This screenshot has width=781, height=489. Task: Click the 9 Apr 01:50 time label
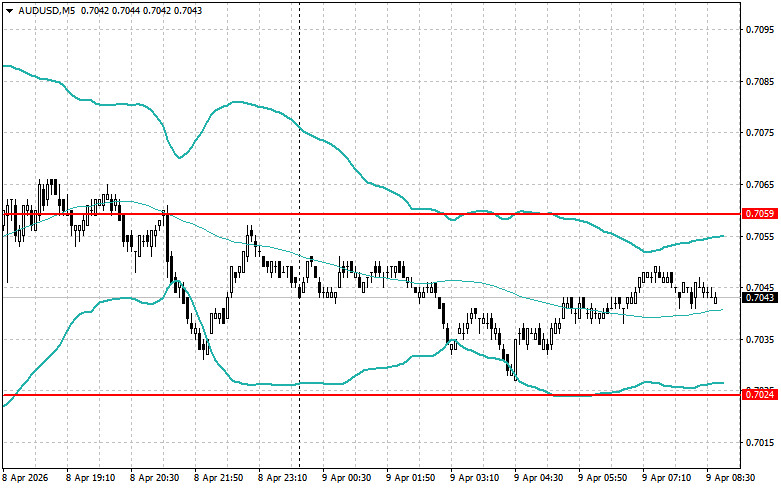pyautogui.click(x=410, y=478)
